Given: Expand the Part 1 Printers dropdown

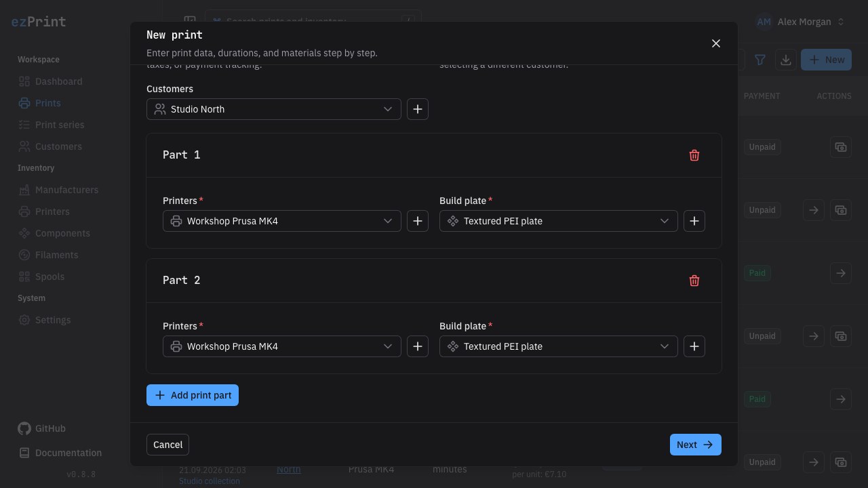Looking at the screenshot, I should tap(282, 221).
